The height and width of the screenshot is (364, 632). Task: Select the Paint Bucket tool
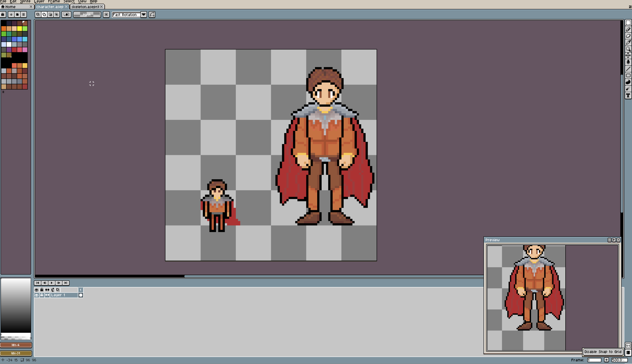tap(628, 62)
